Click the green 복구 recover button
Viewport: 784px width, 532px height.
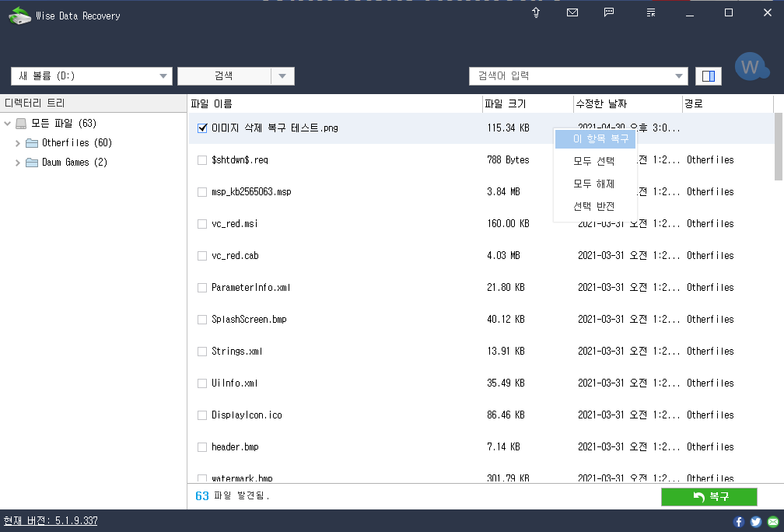pos(709,496)
